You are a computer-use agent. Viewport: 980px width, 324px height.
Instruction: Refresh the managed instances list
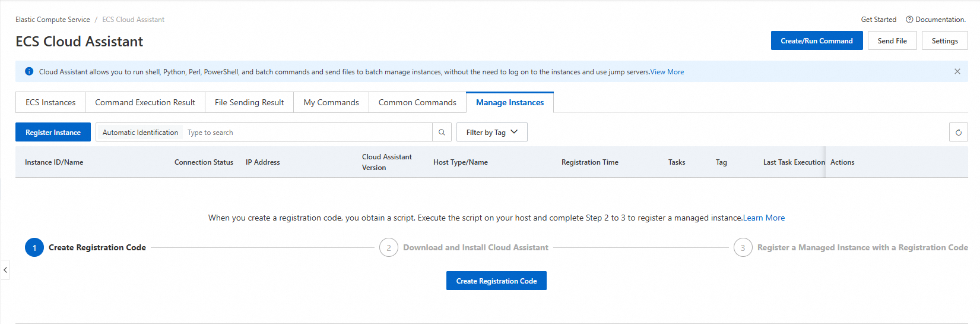tap(958, 133)
